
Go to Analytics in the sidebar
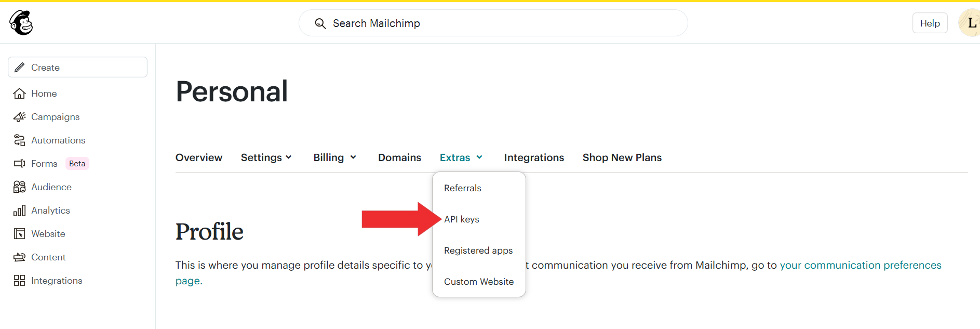click(x=50, y=210)
